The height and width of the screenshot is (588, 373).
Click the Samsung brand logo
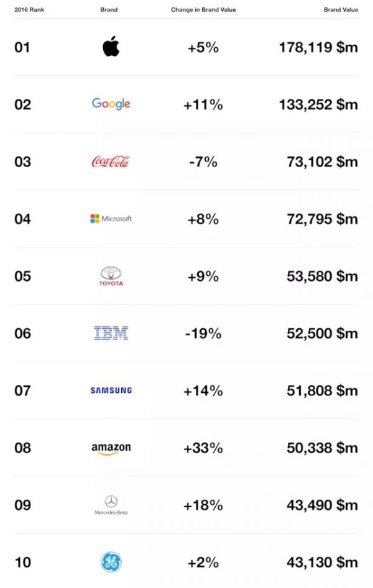[x=111, y=390]
